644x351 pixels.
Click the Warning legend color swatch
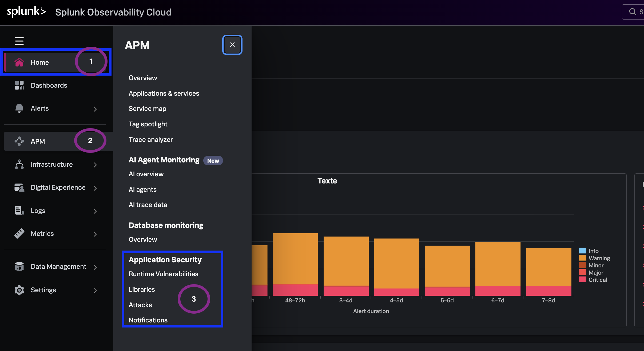(582, 258)
